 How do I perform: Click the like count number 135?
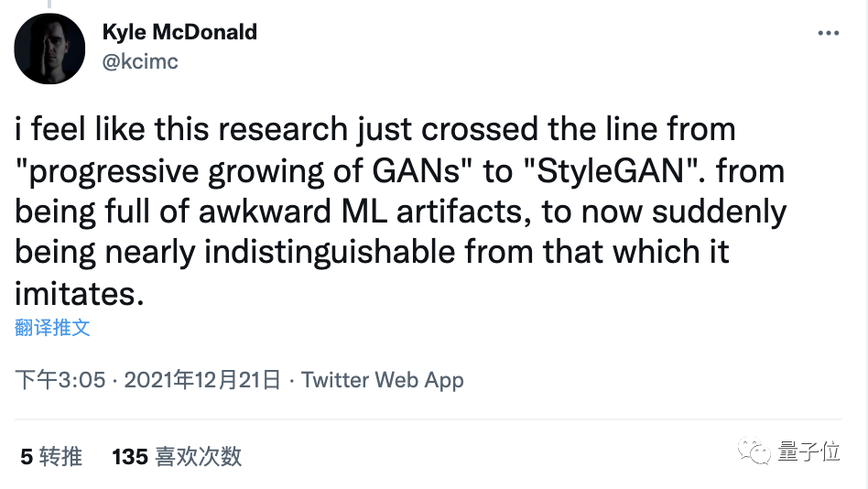pos(130,455)
